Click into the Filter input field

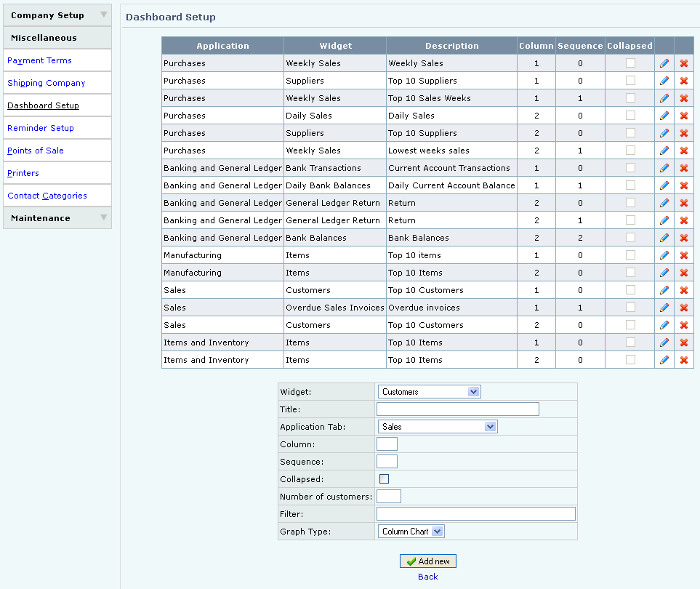[476, 513]
